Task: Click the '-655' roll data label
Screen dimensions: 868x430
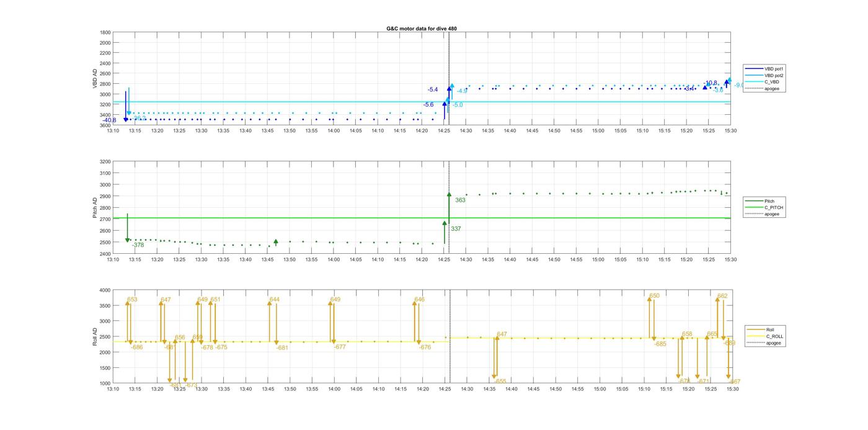Action: 500,382
